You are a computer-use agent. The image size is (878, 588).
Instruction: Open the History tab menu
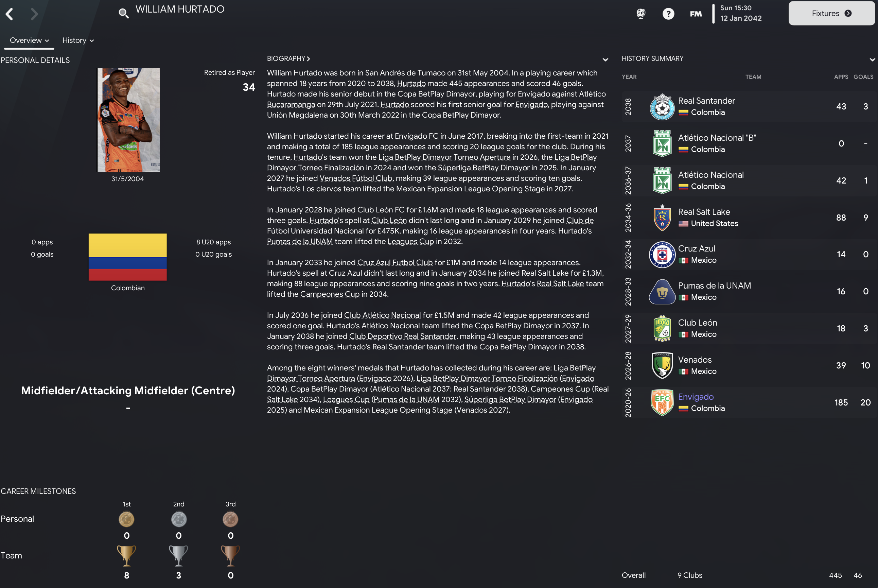78,40
